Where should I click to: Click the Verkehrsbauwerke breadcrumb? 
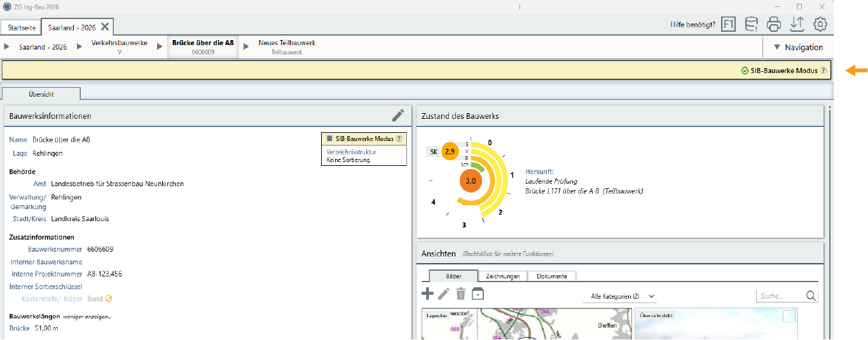(x=120, y=47)
